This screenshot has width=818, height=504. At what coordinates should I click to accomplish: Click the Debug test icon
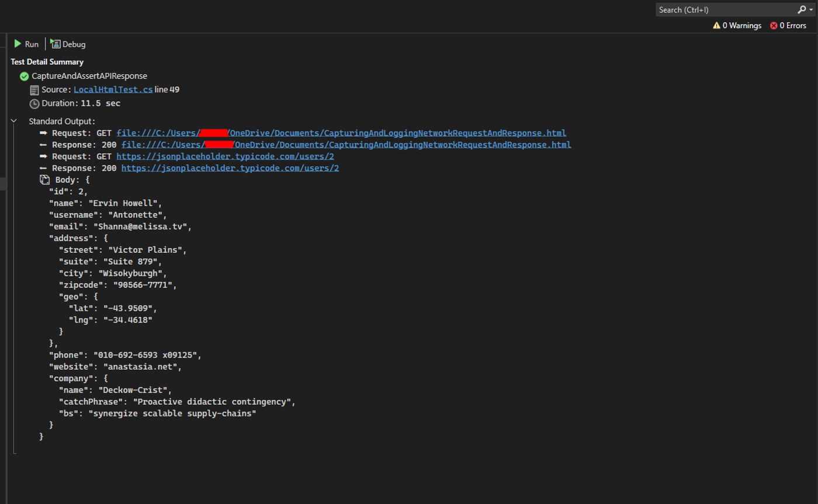click(56, 44)
